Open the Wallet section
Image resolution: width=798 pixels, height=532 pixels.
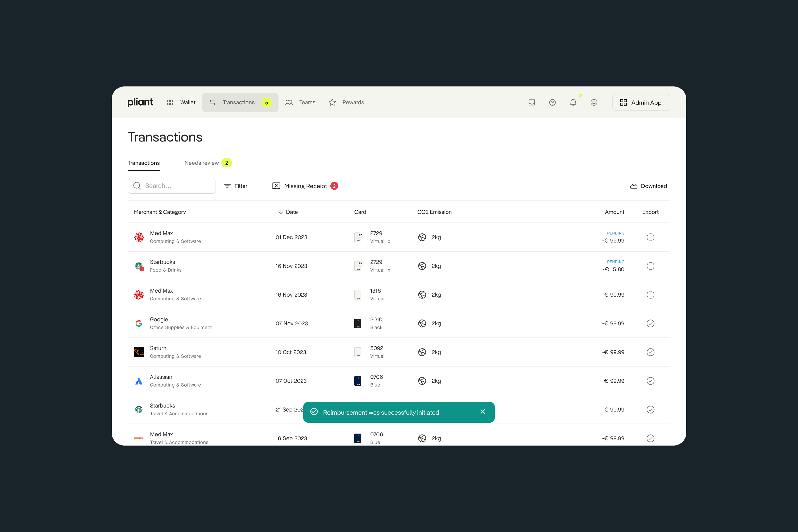click(181, 102)
